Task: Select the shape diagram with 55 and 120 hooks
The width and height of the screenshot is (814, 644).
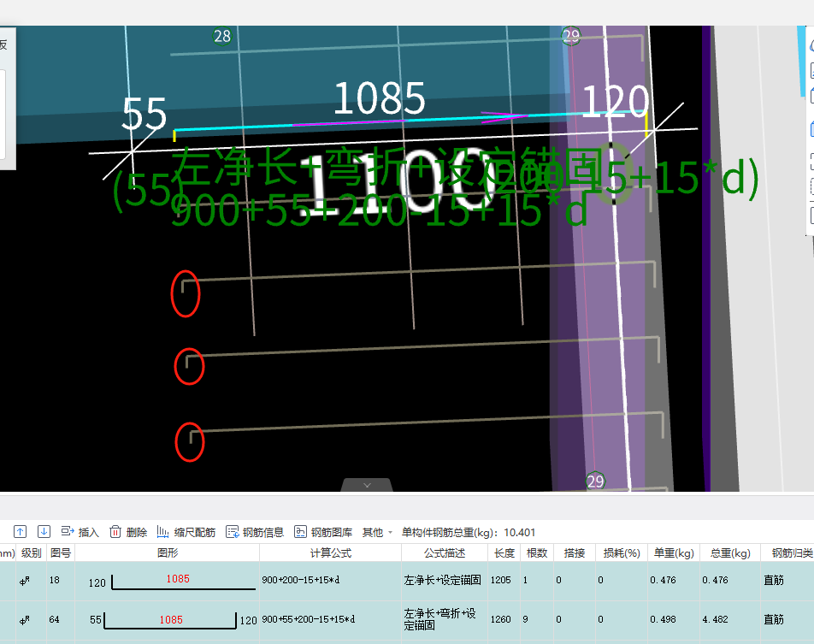Action: click(168, 620)
